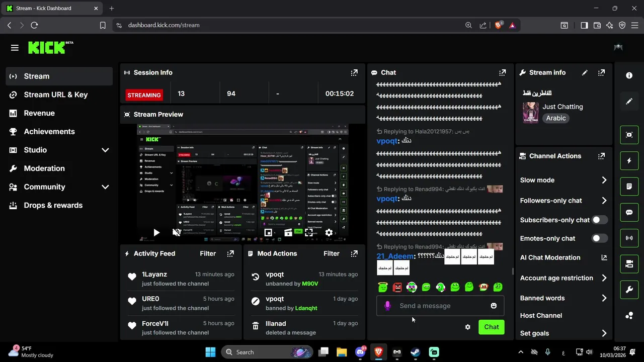Edit stream info with the pencil icon

tap(585, 72)
